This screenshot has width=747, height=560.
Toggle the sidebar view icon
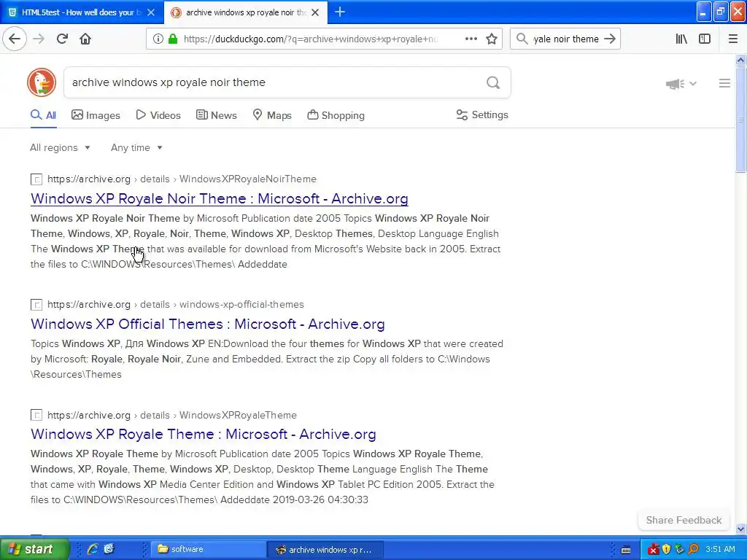(705, 39)
